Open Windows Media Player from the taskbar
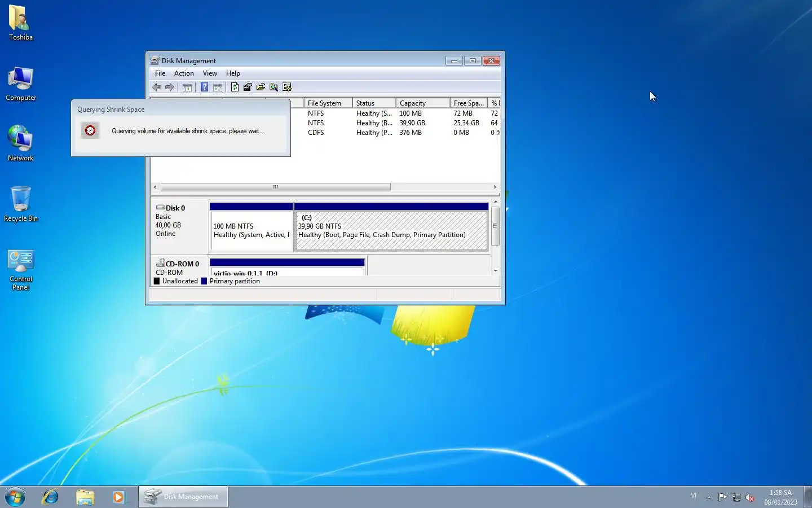This screenshot has width=812, height=508. pyautogui.click(x=118, y=497)
